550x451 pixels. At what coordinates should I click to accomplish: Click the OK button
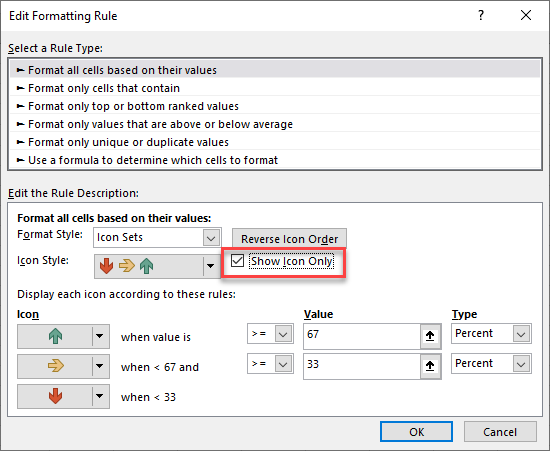[416, 432]
